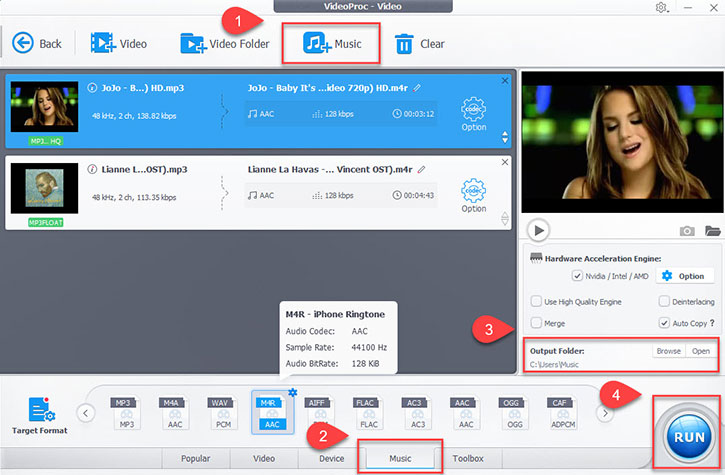Switch to the Popular tab
This screenshot has height=475, width=725.
(196, 458)
